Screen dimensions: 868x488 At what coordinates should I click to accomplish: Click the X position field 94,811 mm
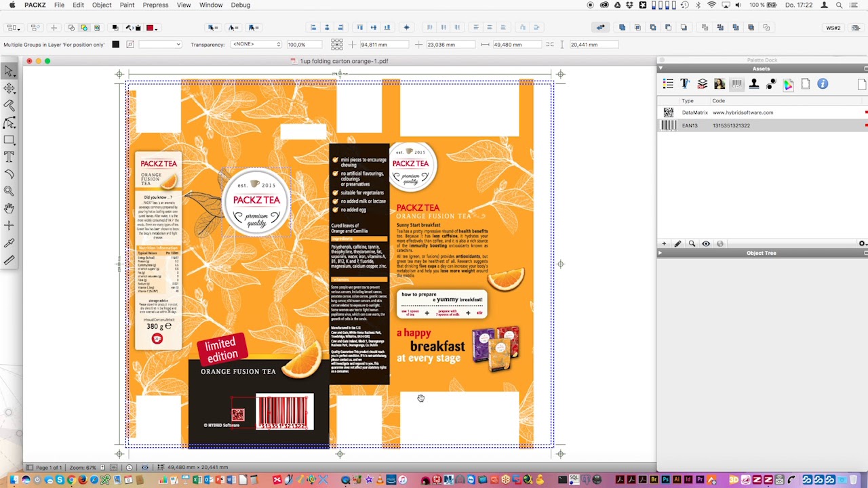point(383,45)
